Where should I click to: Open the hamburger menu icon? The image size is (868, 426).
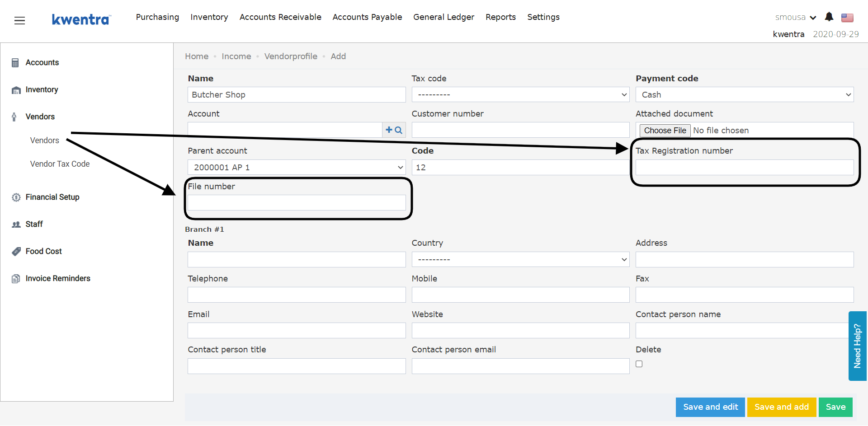click(x=19, y=20)
